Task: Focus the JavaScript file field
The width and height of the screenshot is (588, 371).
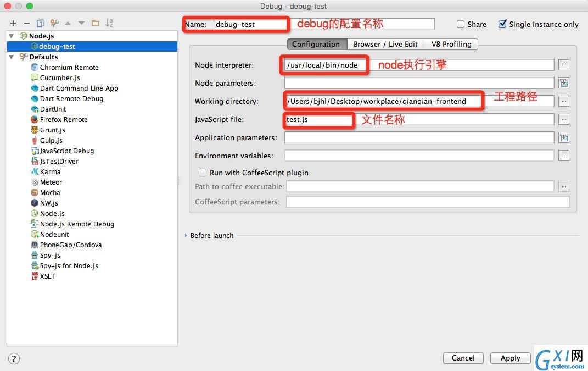Action: click(419, 119)
